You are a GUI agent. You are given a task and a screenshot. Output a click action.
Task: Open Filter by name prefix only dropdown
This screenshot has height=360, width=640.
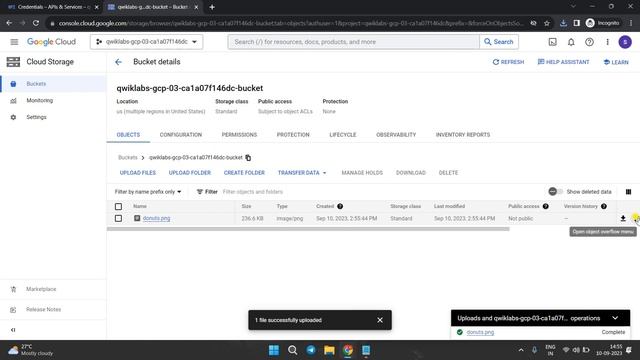pos(148,192)
